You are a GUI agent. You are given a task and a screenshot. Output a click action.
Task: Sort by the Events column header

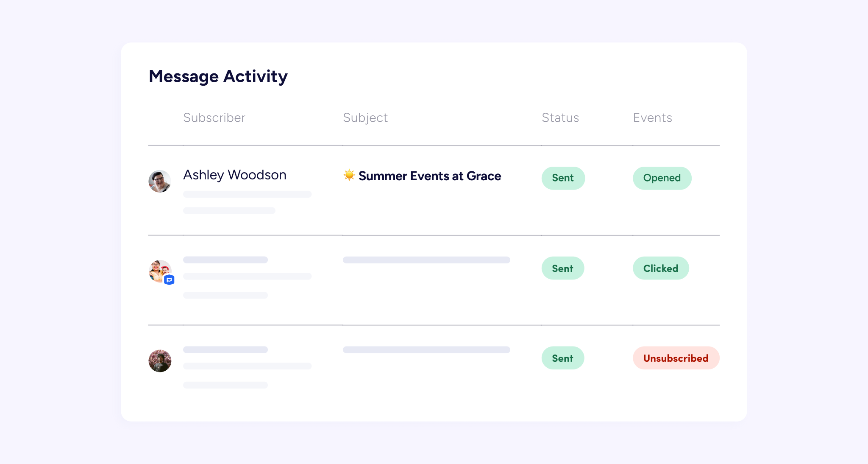pos(652,117)
